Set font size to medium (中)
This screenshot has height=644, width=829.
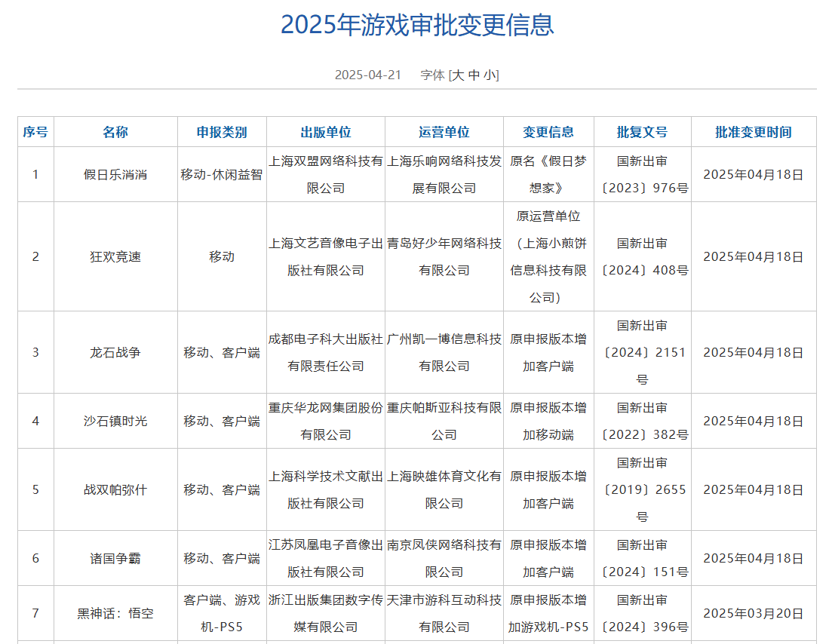(474, 75)
